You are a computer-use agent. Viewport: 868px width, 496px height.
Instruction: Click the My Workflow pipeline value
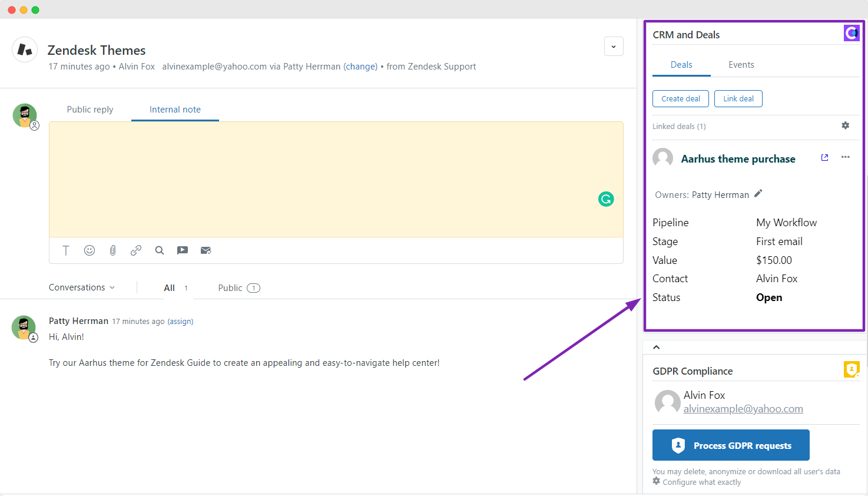(786, 223)
